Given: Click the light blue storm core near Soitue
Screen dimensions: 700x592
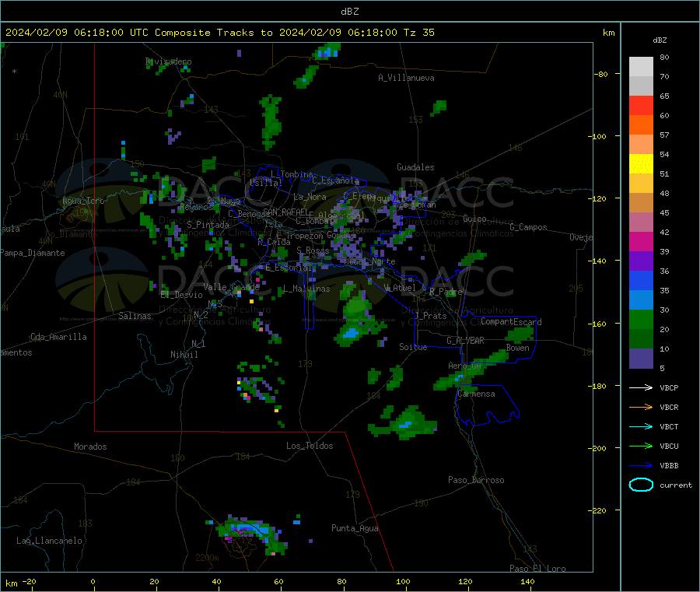Looking at the screenshot, I should point(350,333).
